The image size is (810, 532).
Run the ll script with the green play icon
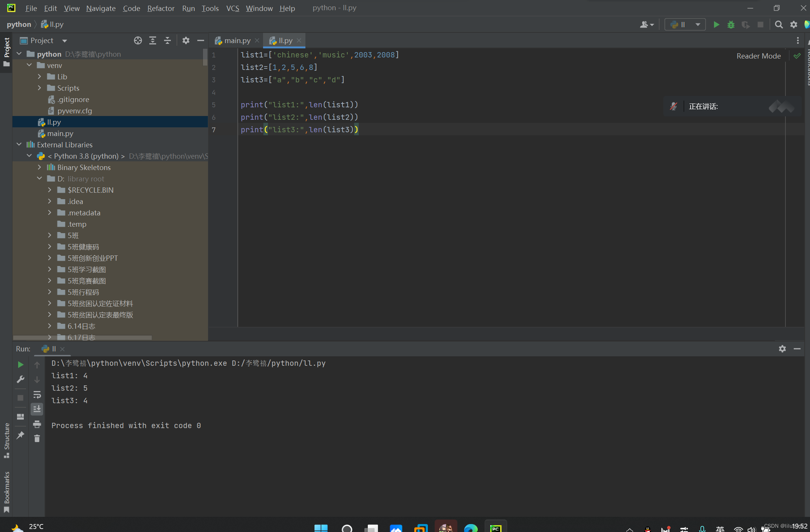point(716,25)
